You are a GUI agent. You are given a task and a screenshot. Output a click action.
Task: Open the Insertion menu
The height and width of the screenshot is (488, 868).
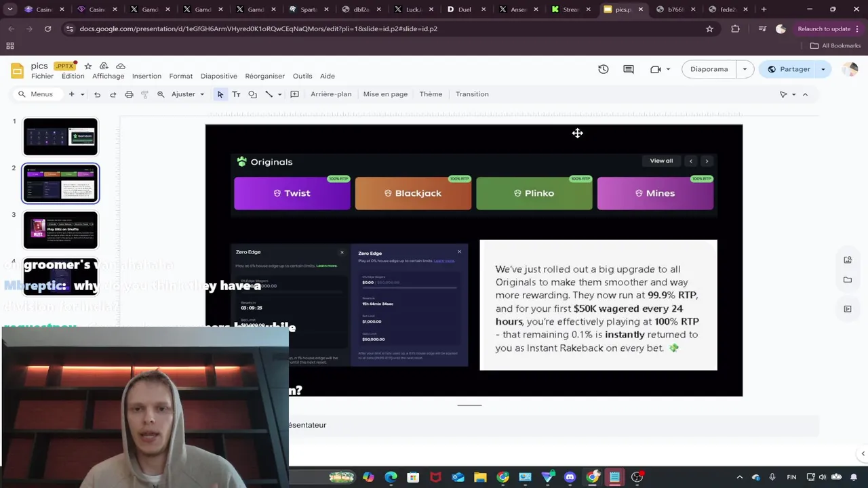[146, 76]
